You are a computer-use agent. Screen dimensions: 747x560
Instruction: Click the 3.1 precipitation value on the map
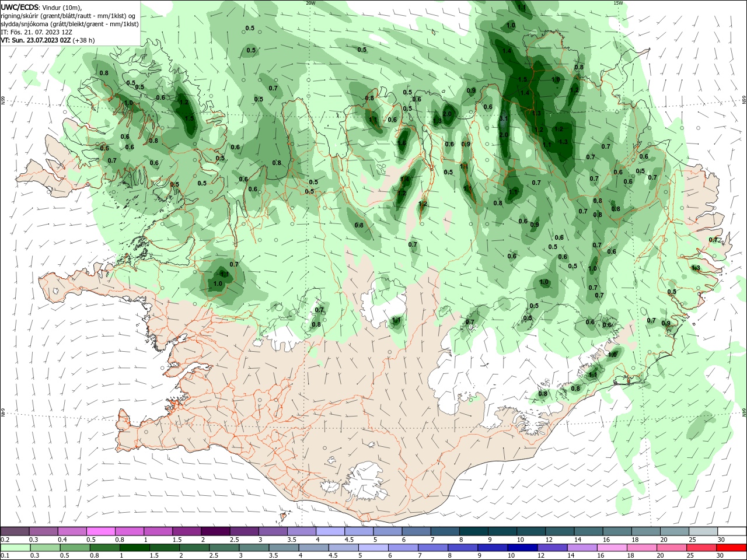505,118
